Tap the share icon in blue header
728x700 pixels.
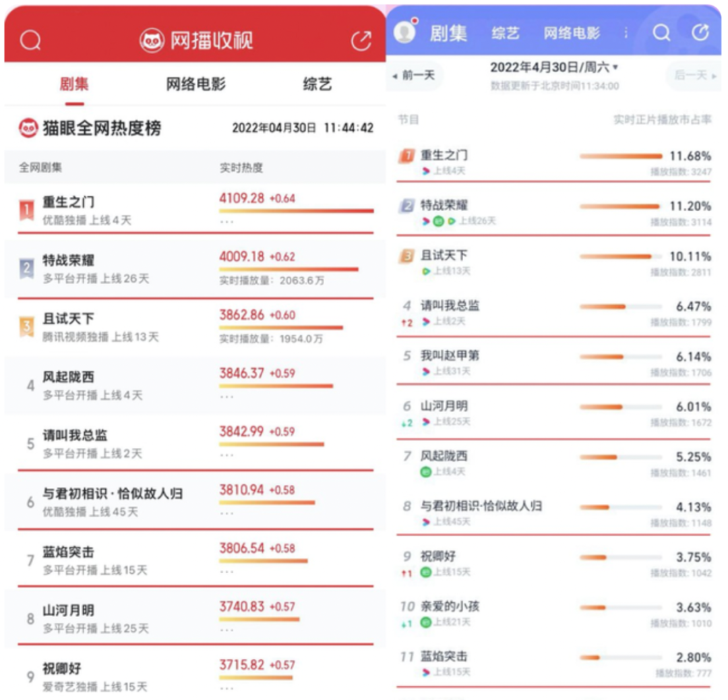click(700, 32)
